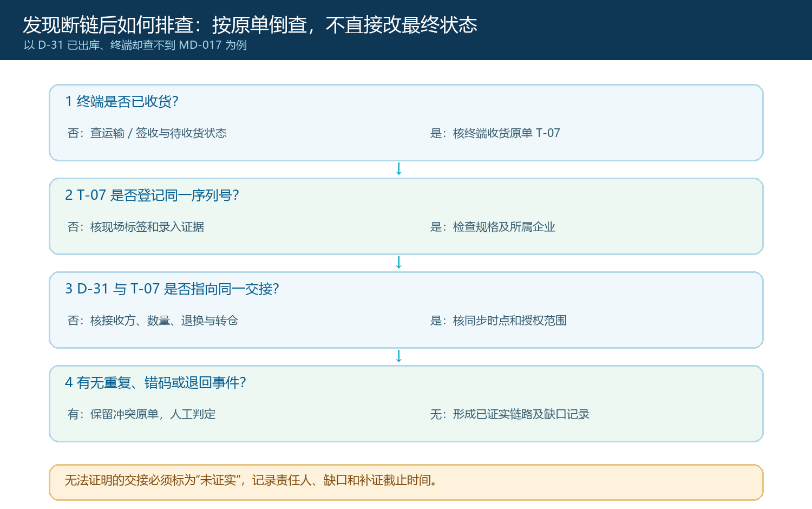Click step heading 1 终端是否已收货?
The image size is (812, 509).
pos(122,101)
